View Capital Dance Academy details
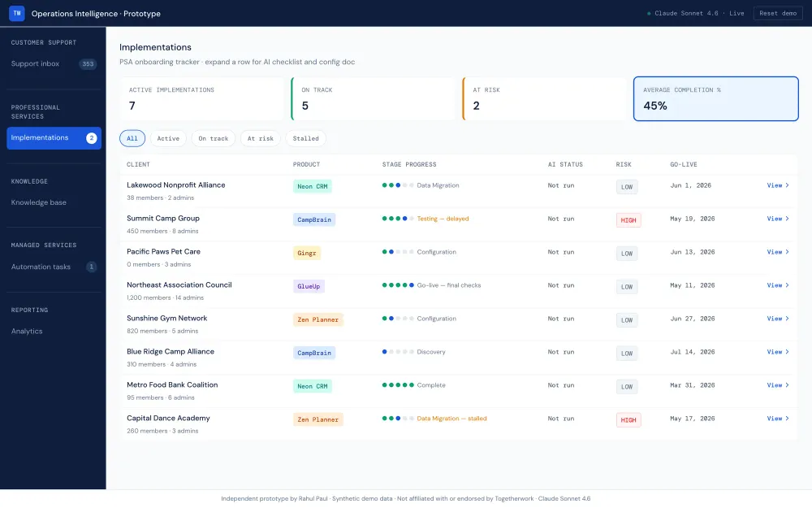The image size is (812, 508). [x=778, y=419]
